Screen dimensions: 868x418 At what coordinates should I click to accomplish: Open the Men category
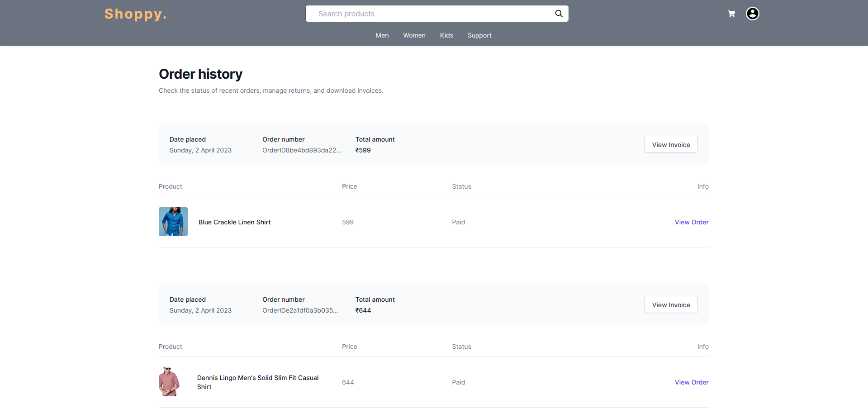click(x=382, y=35)
